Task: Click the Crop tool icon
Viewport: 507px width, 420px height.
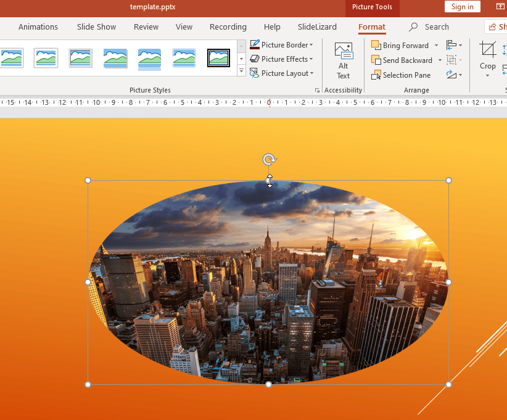Action: [488, 49]
